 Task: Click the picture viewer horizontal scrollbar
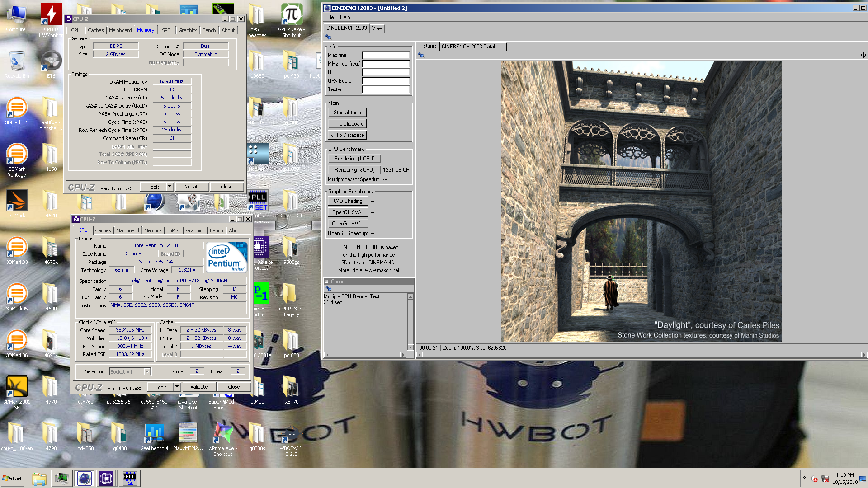[641, 355]
